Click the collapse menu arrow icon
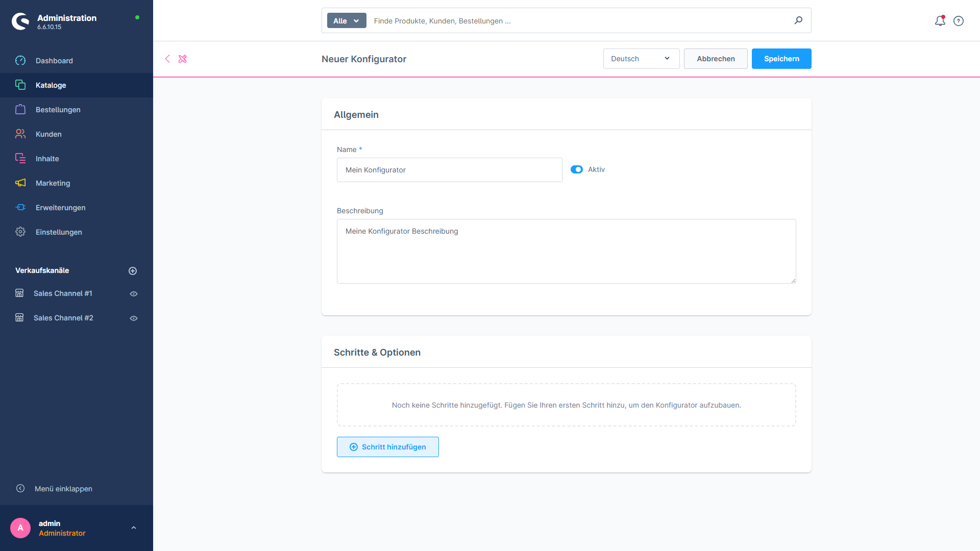Image resolution: width=980 pixels, height=551 pixels. click(x=20, y=488)
